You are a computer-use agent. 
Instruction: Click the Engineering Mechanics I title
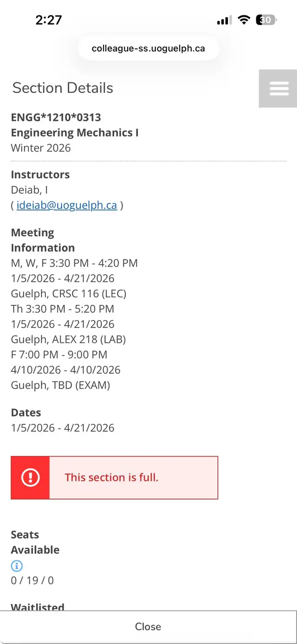pyautogui.click(x=75, y=132)
